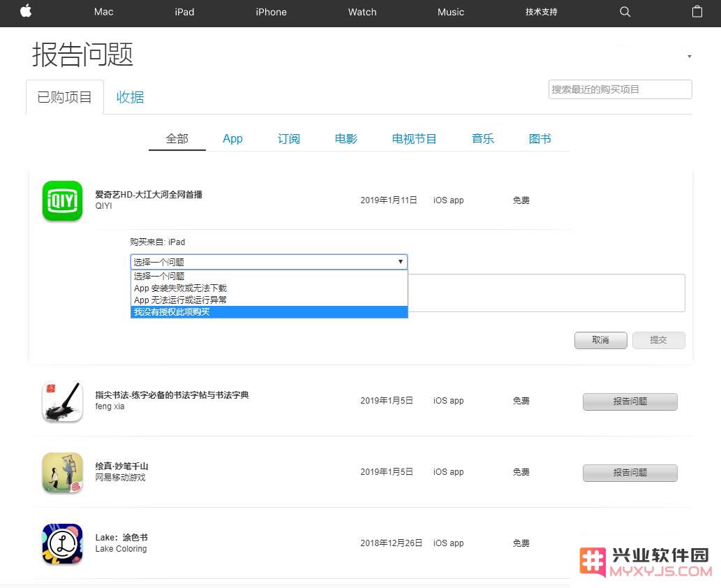
Task: Select the App filter tab
Action: pyautogui.click(x=232, y=138)
